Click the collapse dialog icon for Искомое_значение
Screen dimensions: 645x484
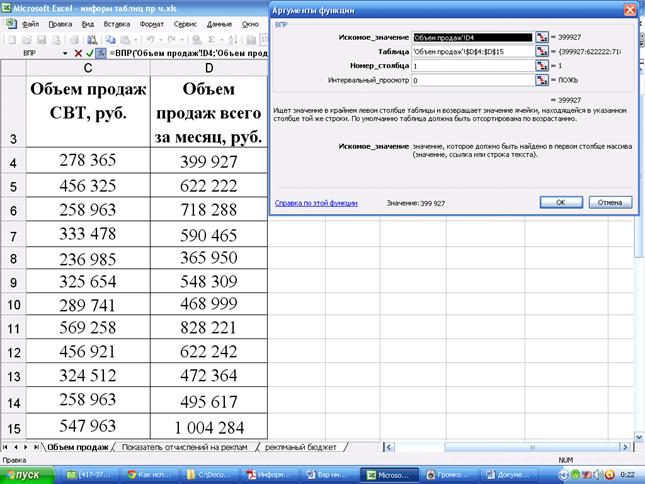pos(542,37)
